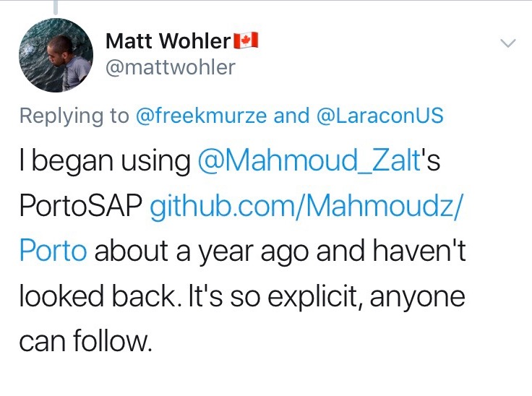Open the tweet options chevron menu
The height and width of the screenshot is (396, 532).
point(509,43)
